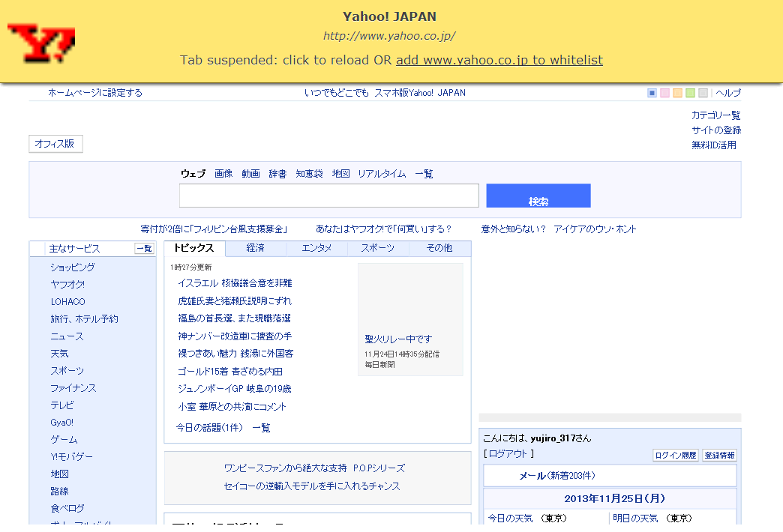Open スマホ版Yahoo! JAPAN link
Screen dimensions: 783x532
coord(420,93)
